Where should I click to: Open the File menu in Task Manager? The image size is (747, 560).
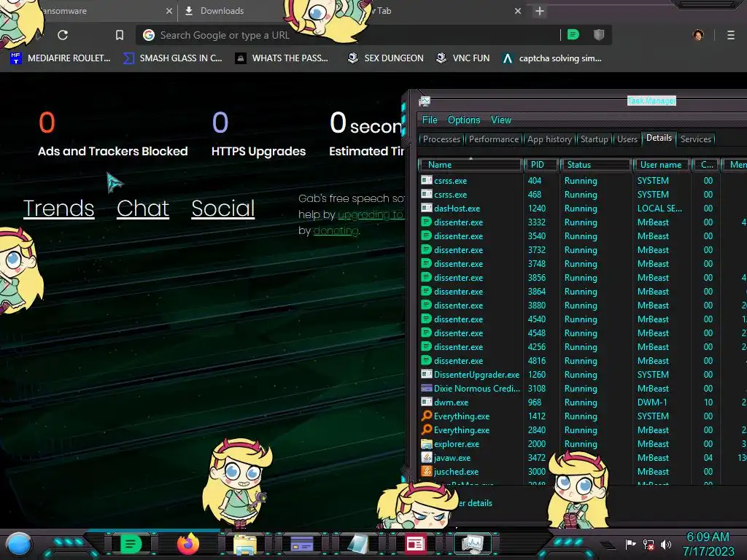click(430, 120)
